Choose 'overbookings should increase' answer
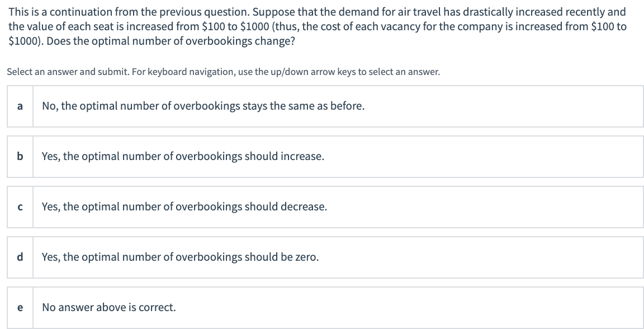The width and height of the screenshot is (644, 329). pos(183,157)
